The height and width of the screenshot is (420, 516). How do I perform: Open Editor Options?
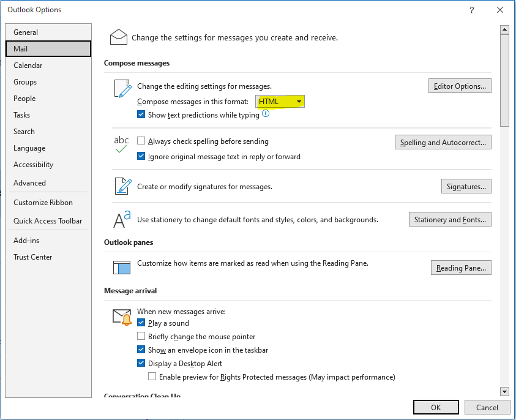[460, 86]
